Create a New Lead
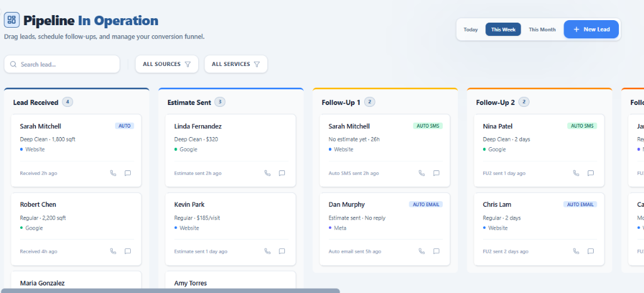This screenshot has height=293, width=644. (x=591, y=29)
